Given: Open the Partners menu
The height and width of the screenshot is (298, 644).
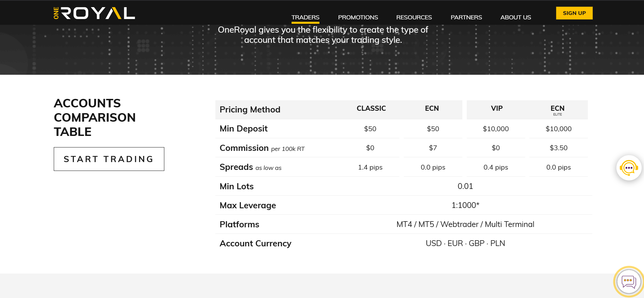Looking at the screenshot, I should click(466, 17).
